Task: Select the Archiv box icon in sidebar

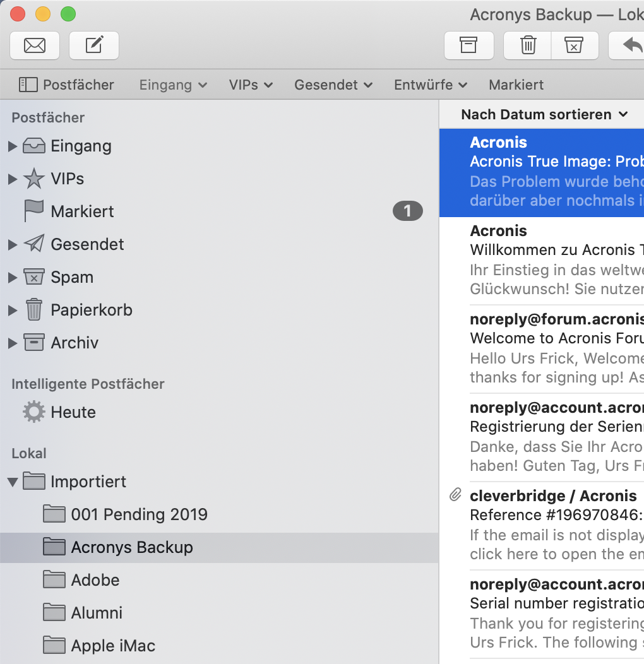Action: 34,342
